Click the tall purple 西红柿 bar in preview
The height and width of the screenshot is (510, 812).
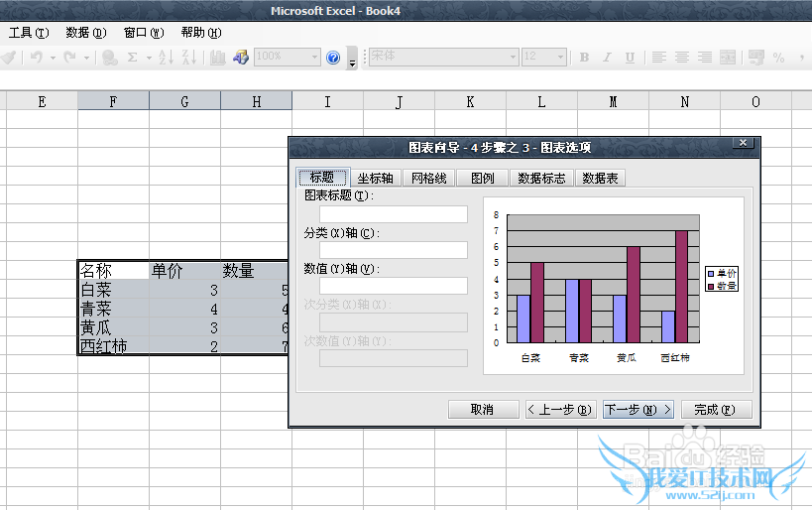(681, 287)
